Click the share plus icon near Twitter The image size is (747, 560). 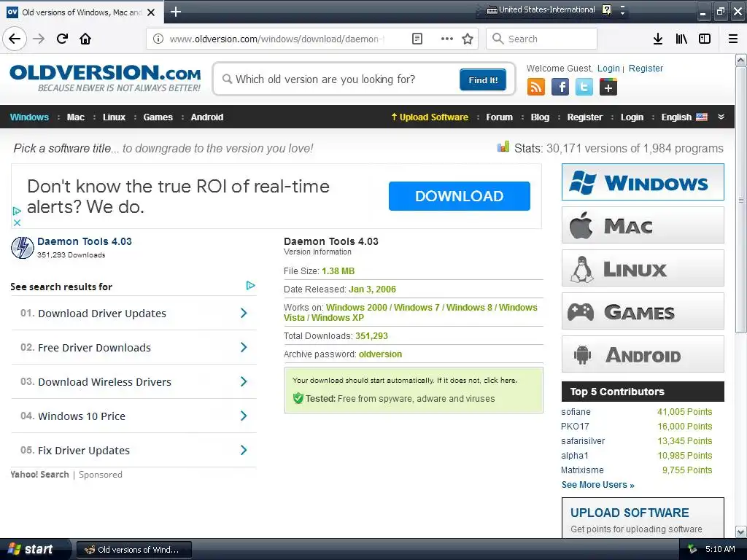point(608,87)
